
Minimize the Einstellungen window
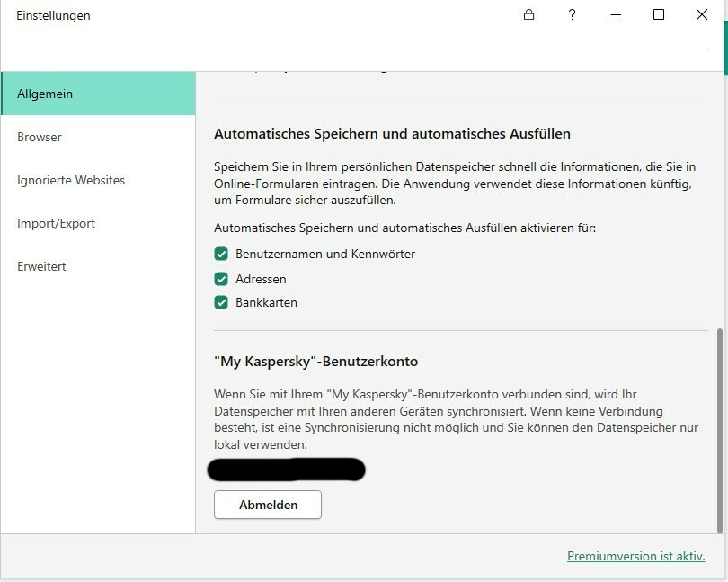click(x=616, y=15)
